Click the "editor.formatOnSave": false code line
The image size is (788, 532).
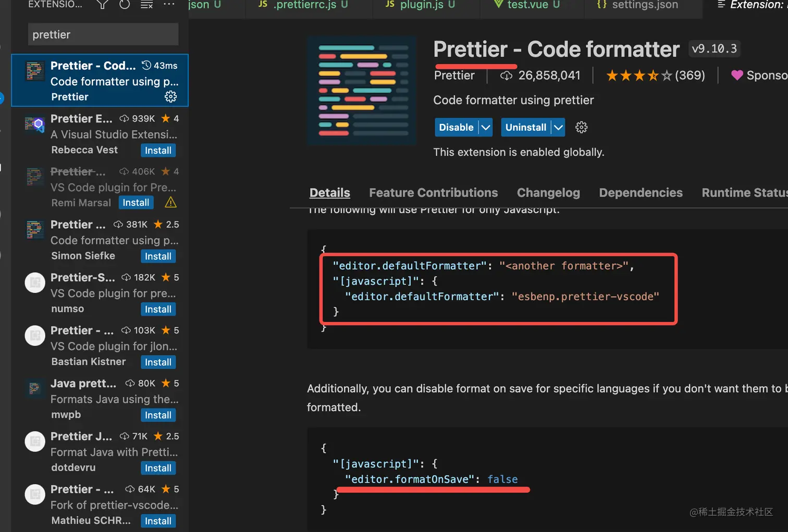(432, 479)
